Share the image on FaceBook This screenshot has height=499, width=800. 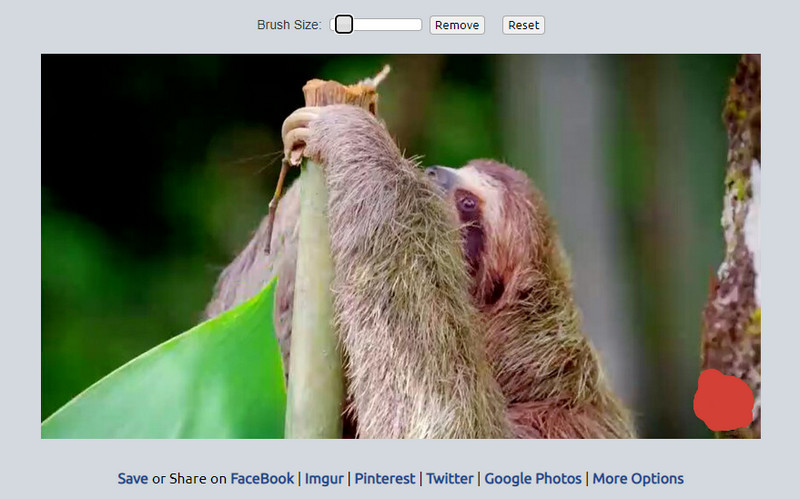262,478
